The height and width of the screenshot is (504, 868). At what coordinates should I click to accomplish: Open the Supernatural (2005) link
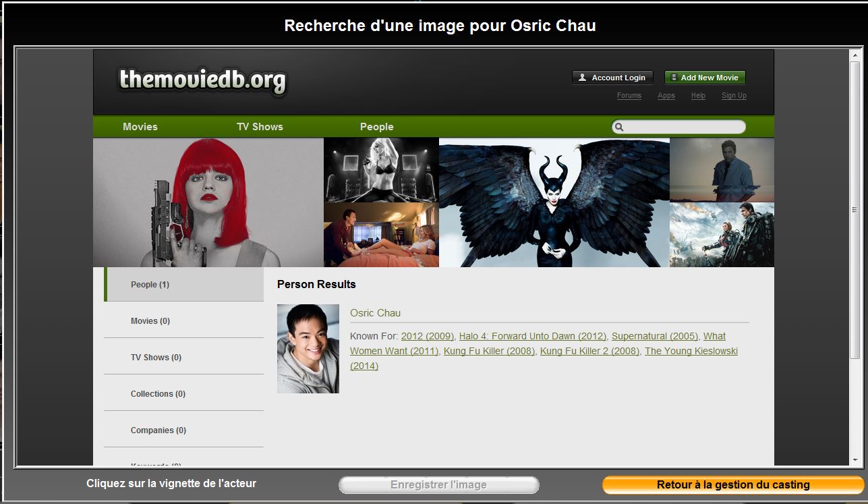pyautogui.click(x=654, y=336)
